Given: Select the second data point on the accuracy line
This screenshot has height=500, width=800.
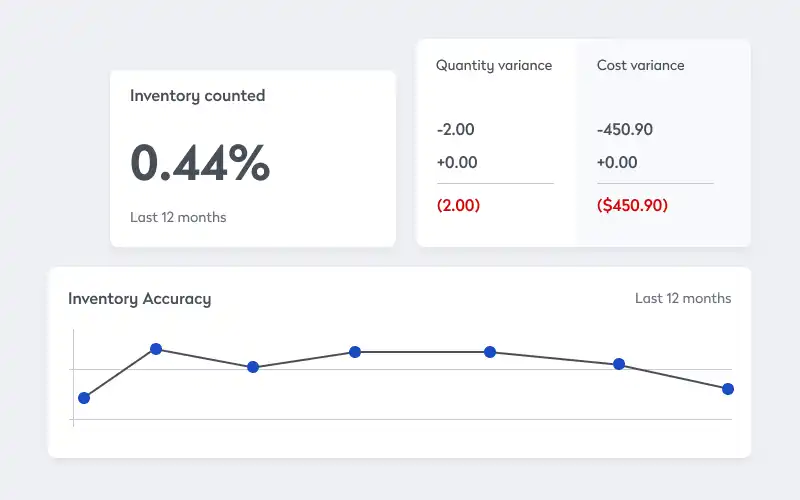Looking at the screenshot, I should tap(156, 349).
